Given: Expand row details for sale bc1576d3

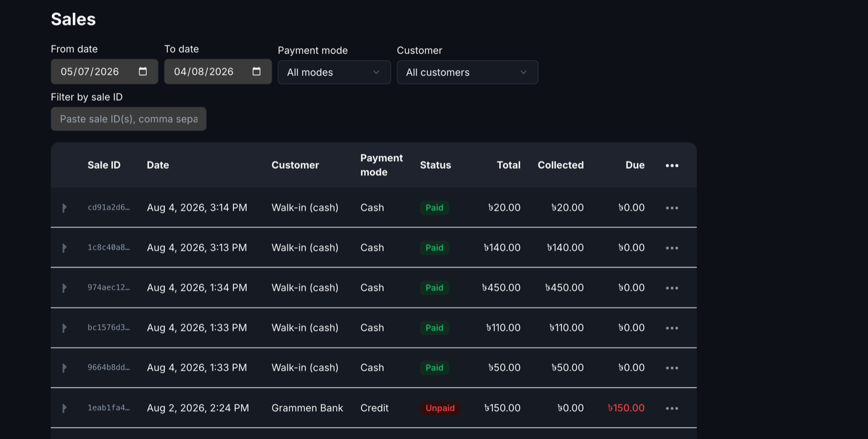Looking at the screenshot, I should tap(64, 328).
